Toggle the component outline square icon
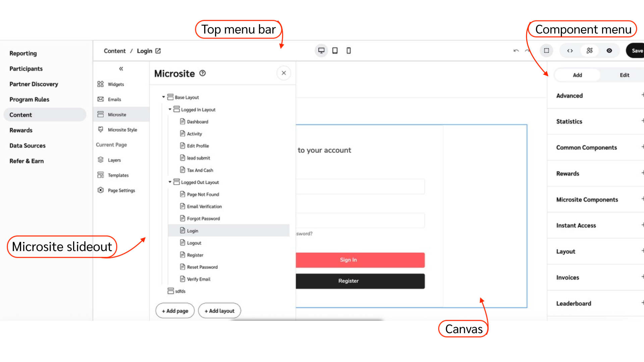 click(546, 51)
